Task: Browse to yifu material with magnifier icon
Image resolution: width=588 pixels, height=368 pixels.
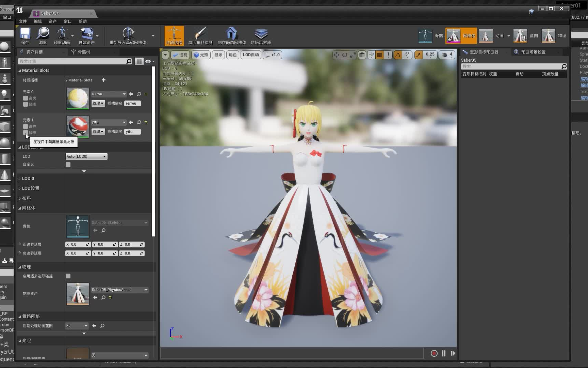Action: point(139,122)
